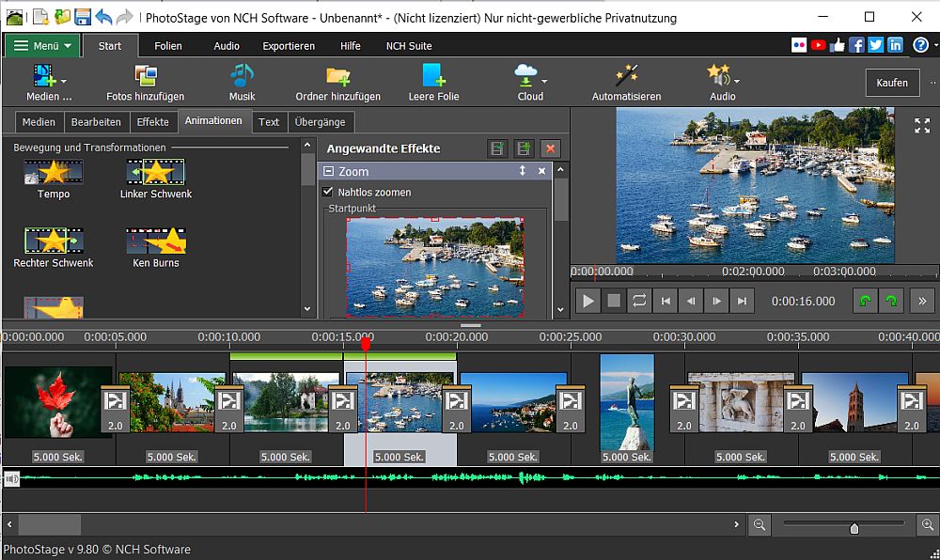This screenshot has width=940, height=560.
Task: Open the Menü dropdown
Action: tap(41, 45)
